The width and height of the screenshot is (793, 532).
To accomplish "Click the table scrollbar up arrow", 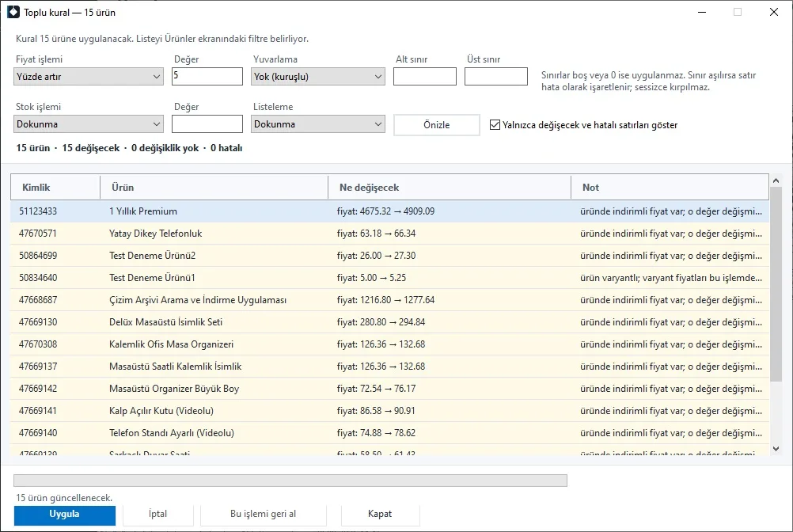I will tap(776, 180).
